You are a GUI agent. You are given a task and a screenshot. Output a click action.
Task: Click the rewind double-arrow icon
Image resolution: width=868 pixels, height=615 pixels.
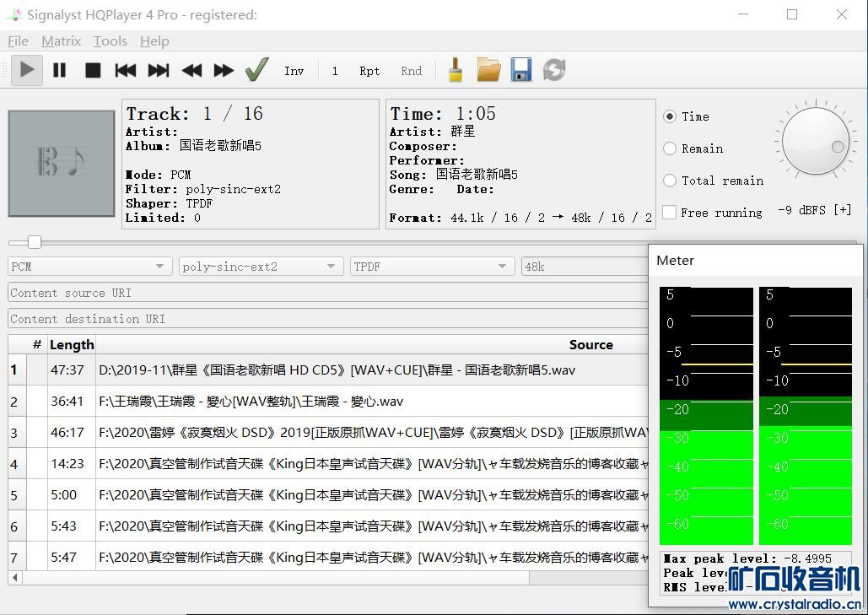pyautogui.click(x=191, y=71)
